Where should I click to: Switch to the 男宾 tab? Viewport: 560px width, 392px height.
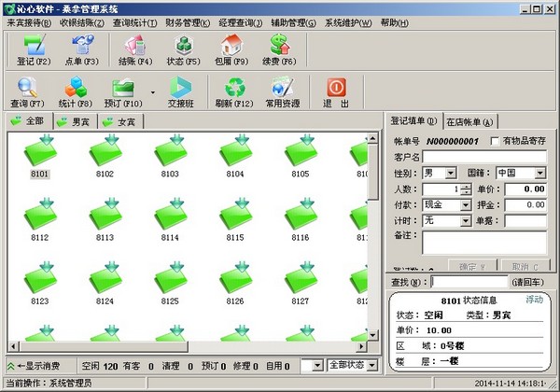(x=76, y=122)
